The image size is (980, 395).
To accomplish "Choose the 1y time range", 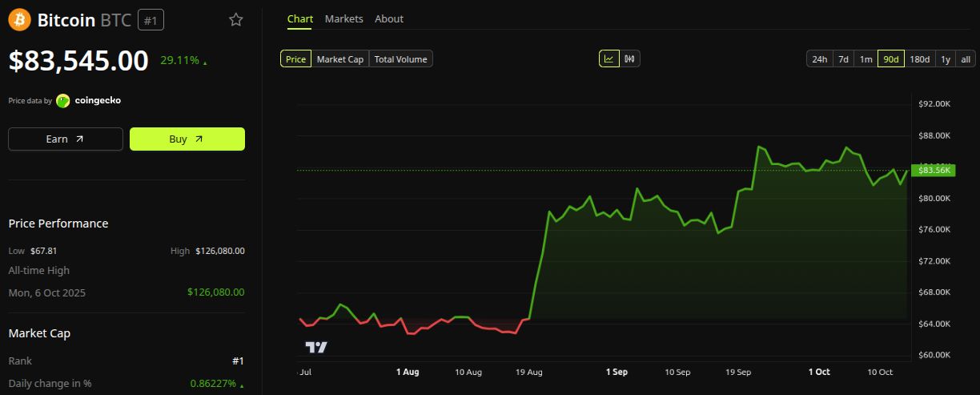I will coord(946,58).
